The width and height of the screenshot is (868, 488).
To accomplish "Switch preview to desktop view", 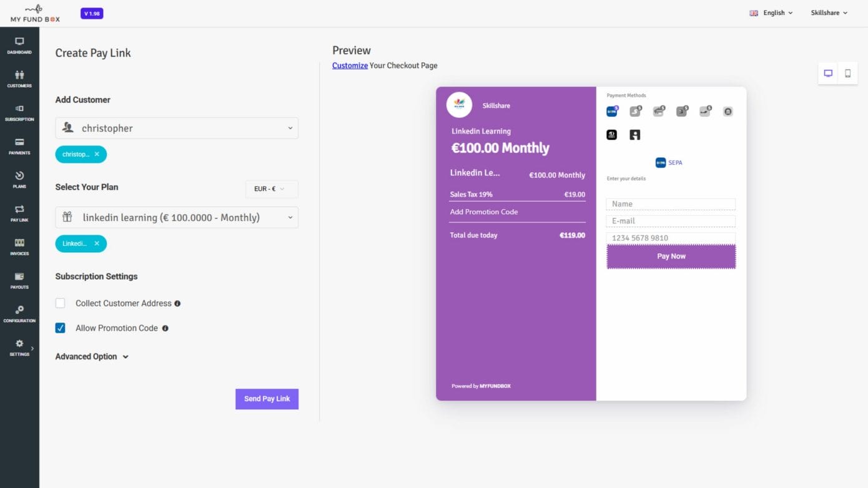I will [x=828, y=74].
